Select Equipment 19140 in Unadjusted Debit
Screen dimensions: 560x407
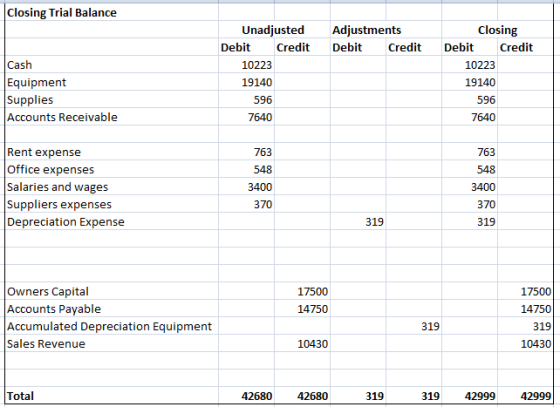tap(257, 82)
